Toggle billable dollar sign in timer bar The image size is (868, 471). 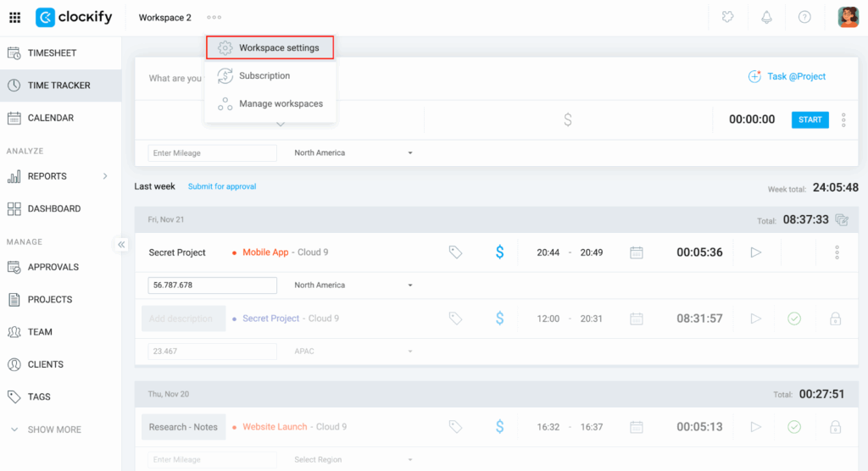coord(567,120)
